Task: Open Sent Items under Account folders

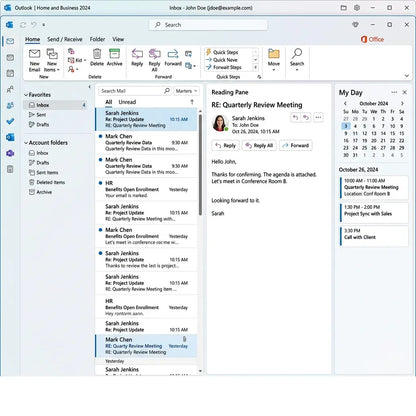Action: click(43, 172)
